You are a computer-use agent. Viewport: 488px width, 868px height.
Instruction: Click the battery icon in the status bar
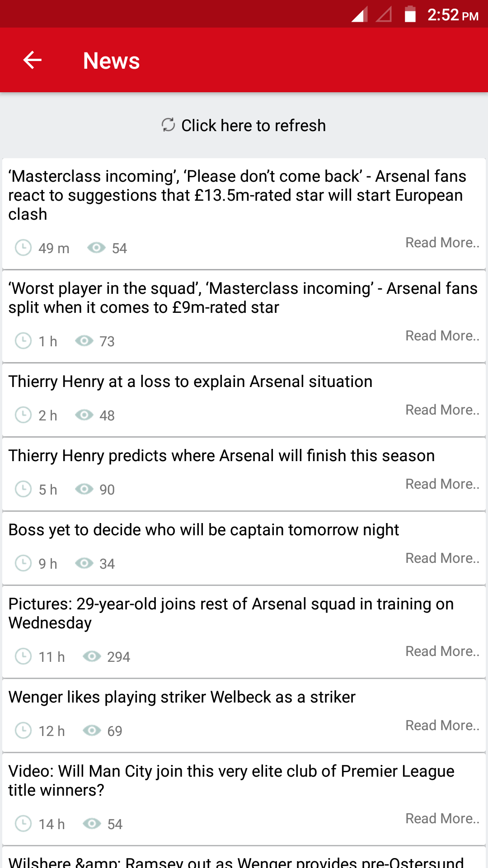point(410,14)
